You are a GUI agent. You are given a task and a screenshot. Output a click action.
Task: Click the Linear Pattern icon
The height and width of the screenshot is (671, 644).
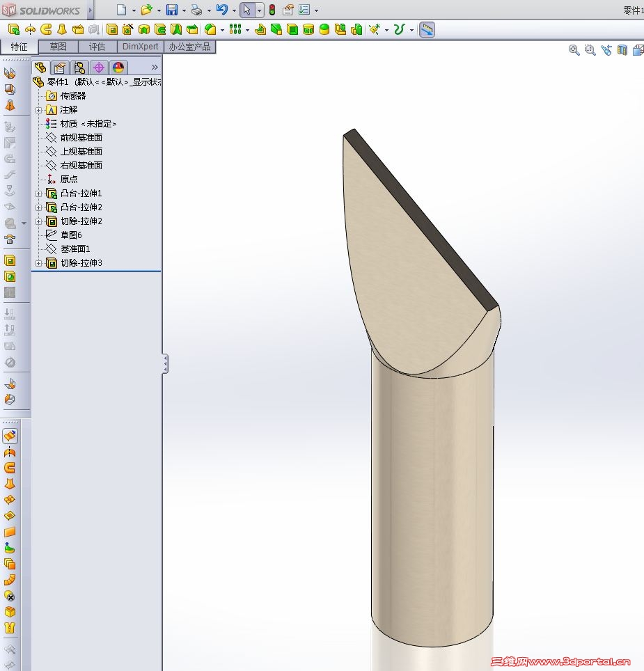235,29
